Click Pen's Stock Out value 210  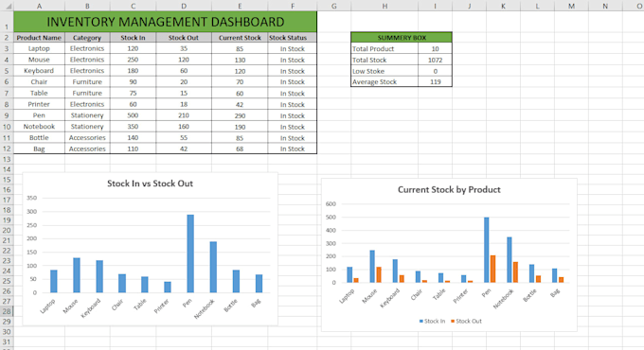pyautogui.click(x=184, y=115)
